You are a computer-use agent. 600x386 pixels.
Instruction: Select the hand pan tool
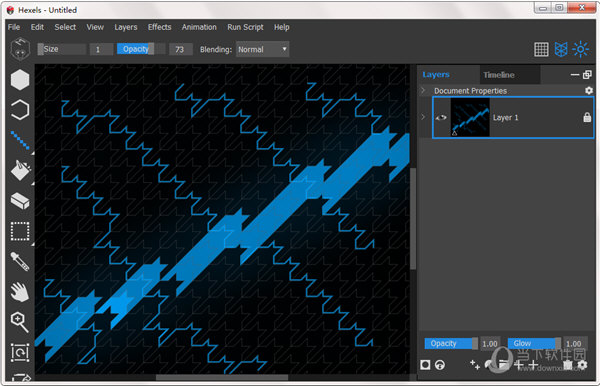point(20,292)
